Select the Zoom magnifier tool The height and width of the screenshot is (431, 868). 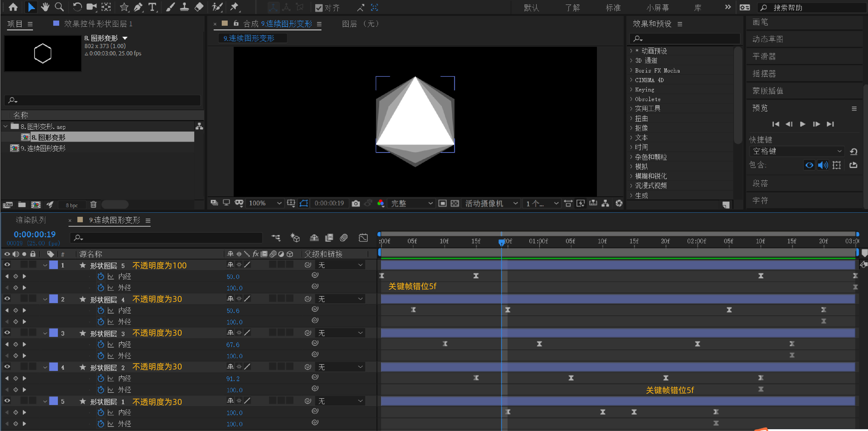coord(59,7)
